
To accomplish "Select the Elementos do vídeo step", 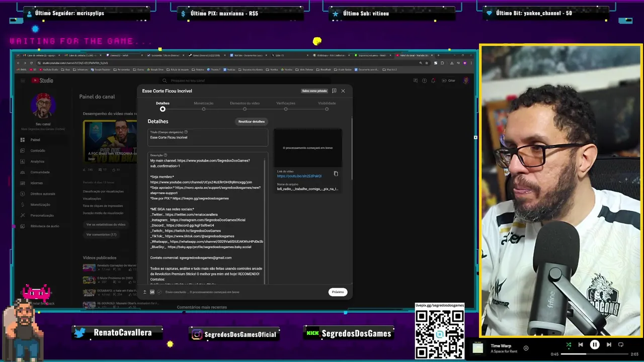I will point(245,106).
